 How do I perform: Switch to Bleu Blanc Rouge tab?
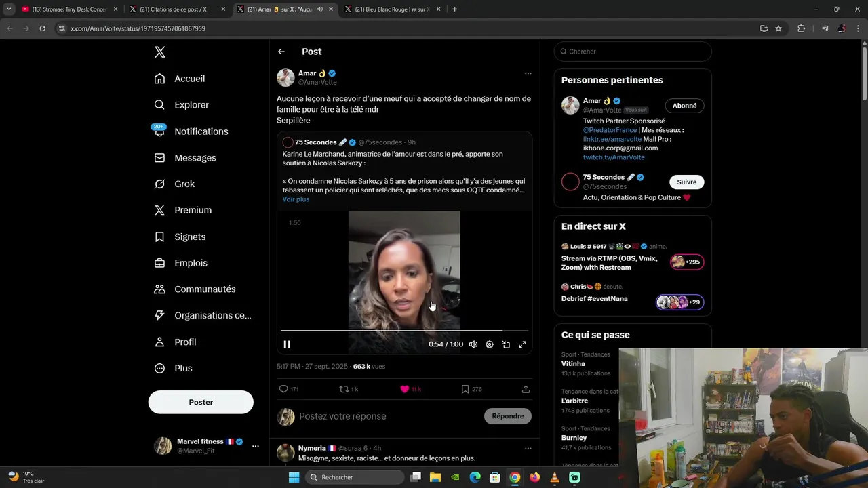[x=392, y=9]
